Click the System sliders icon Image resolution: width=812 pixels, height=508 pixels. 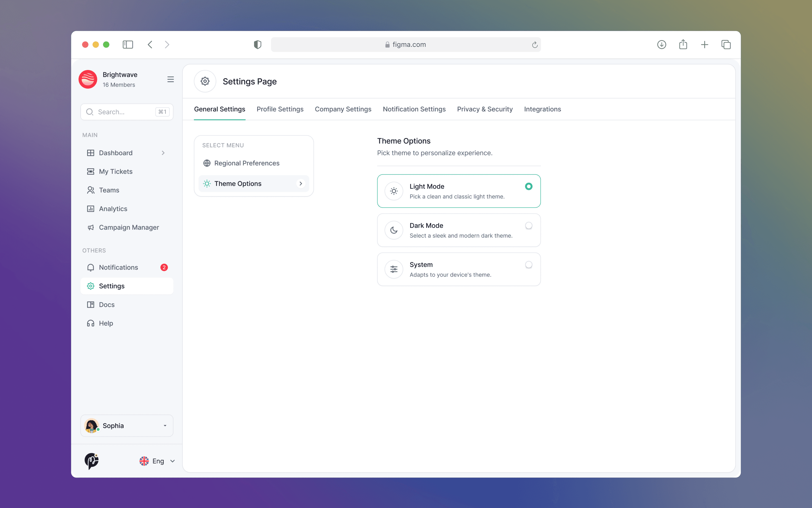tap(394, 269)
